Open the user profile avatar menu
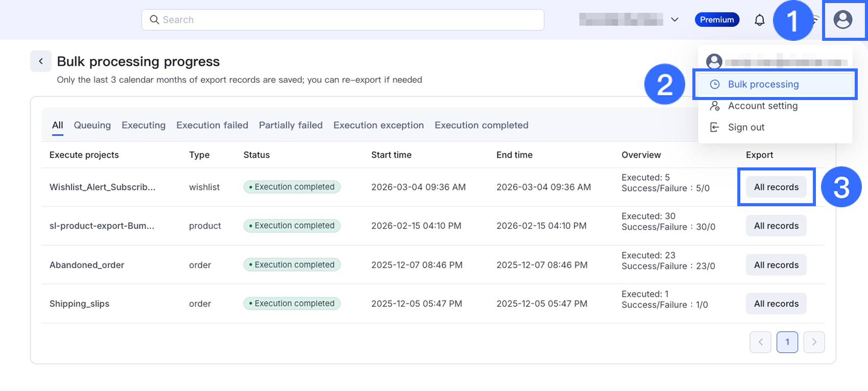Image resolution: width=868 pixels, height=391 pixels. pyautogui.click(x=842, y=20)
